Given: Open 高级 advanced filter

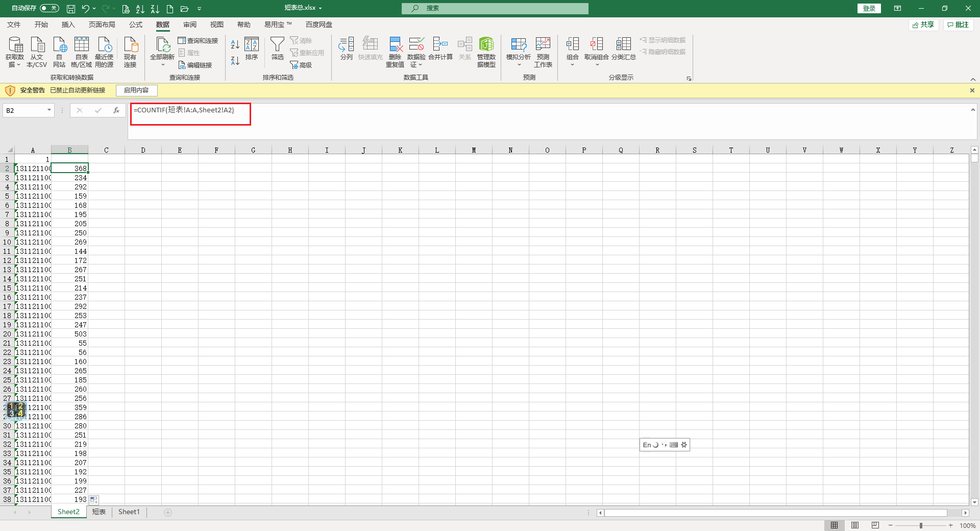Looking at the screenshot, I should coord(301,65).
